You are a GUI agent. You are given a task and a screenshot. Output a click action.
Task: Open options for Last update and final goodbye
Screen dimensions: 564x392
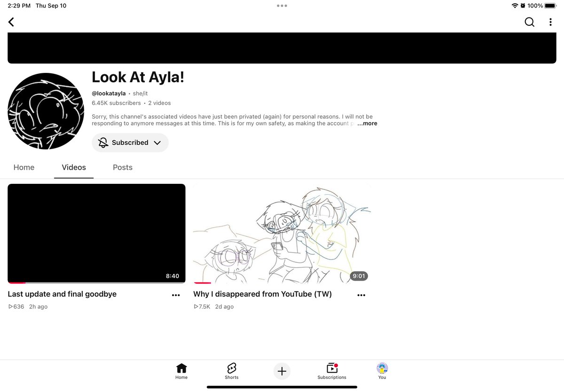(x=176, y=295)
